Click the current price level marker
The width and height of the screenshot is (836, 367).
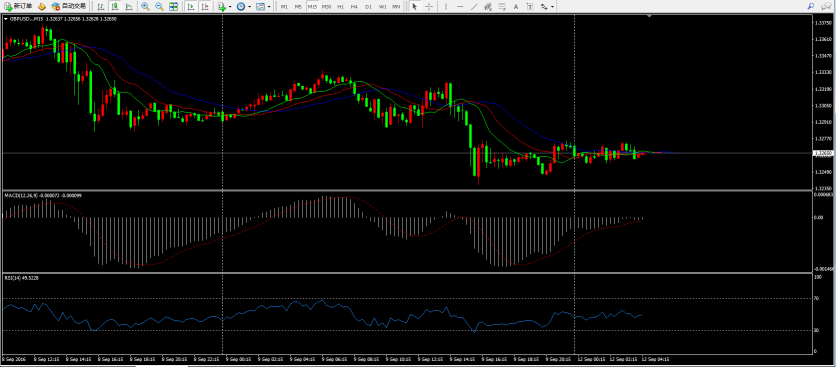coord(822,153)
